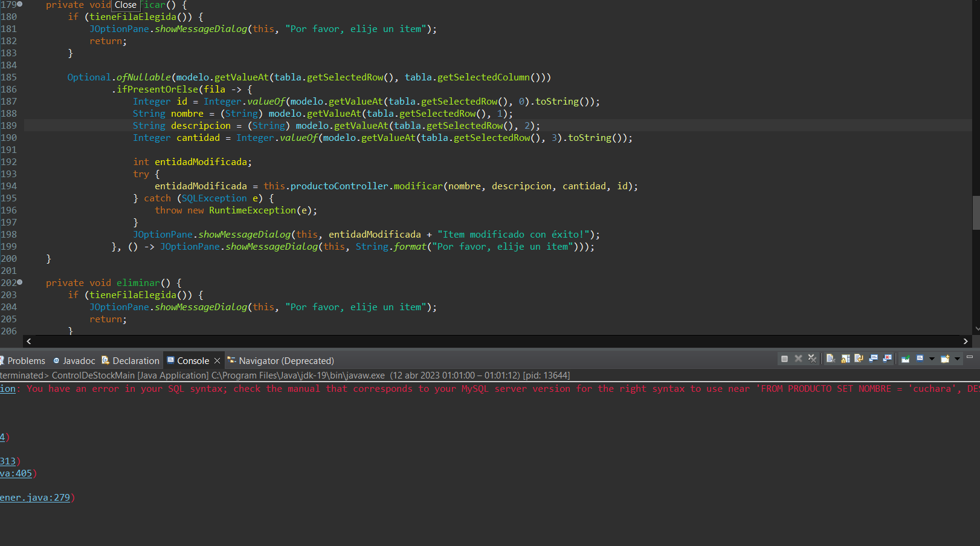Image resolution: width=980 pixels, height=546 pixels.
Task: Minimize the console view panel
Action: point(970,357)
